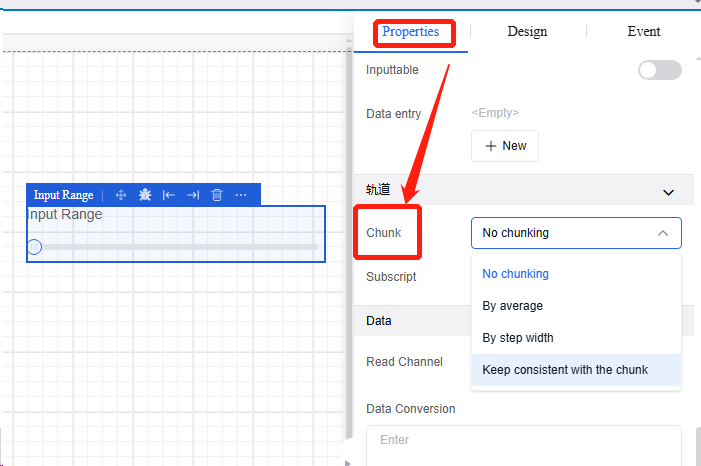Click the align-to-right-edge arrow icon

(x=193, y=195)
